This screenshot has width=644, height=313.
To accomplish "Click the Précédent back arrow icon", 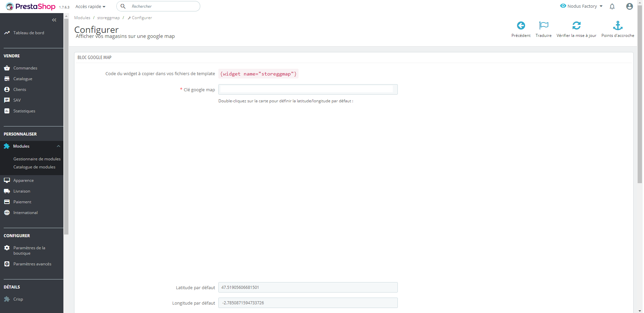I will [x=521, y=25].
